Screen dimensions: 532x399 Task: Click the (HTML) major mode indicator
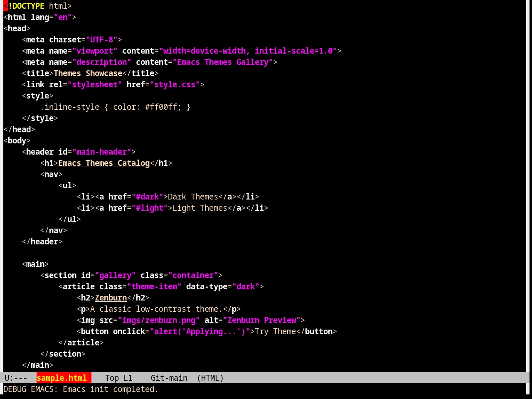(x=210, y=378)
